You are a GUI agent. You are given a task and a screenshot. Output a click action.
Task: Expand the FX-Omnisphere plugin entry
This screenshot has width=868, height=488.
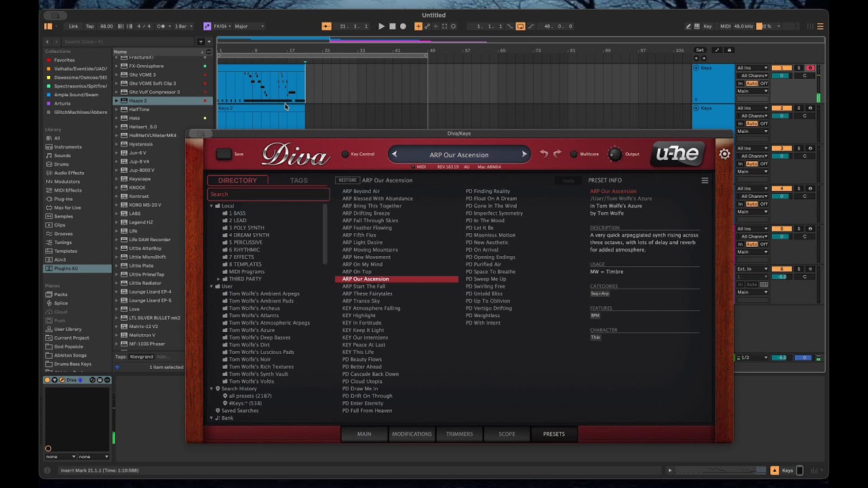click(117, 66)
